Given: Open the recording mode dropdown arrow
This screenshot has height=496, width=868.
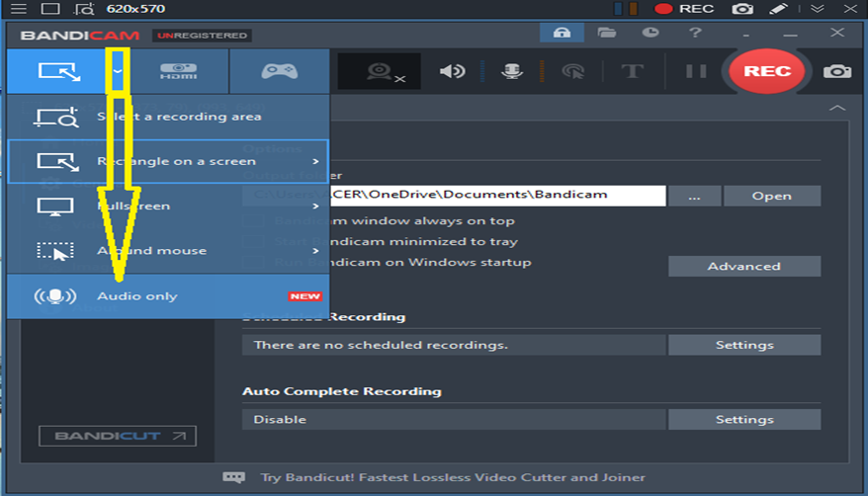Looking at the screenshot, I should point(118,71).
